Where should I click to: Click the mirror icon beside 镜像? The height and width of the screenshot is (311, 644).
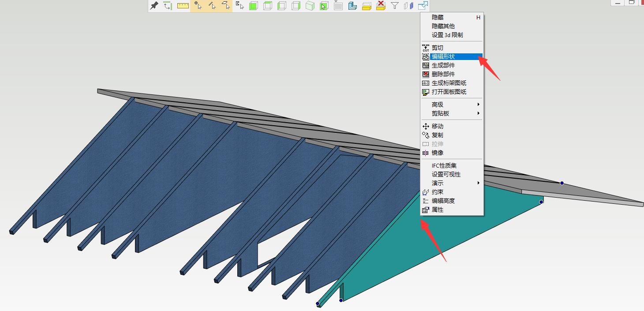click(426, 153)
